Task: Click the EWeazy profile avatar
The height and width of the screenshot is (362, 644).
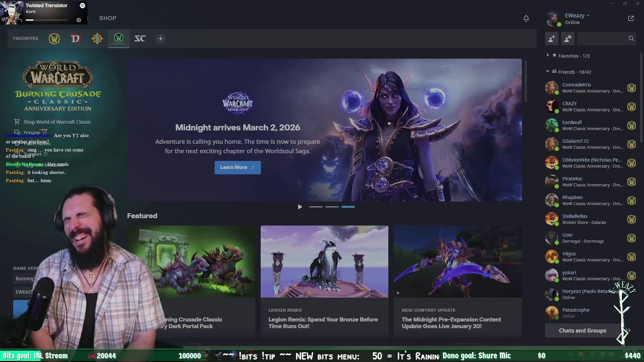Action: 553,19
